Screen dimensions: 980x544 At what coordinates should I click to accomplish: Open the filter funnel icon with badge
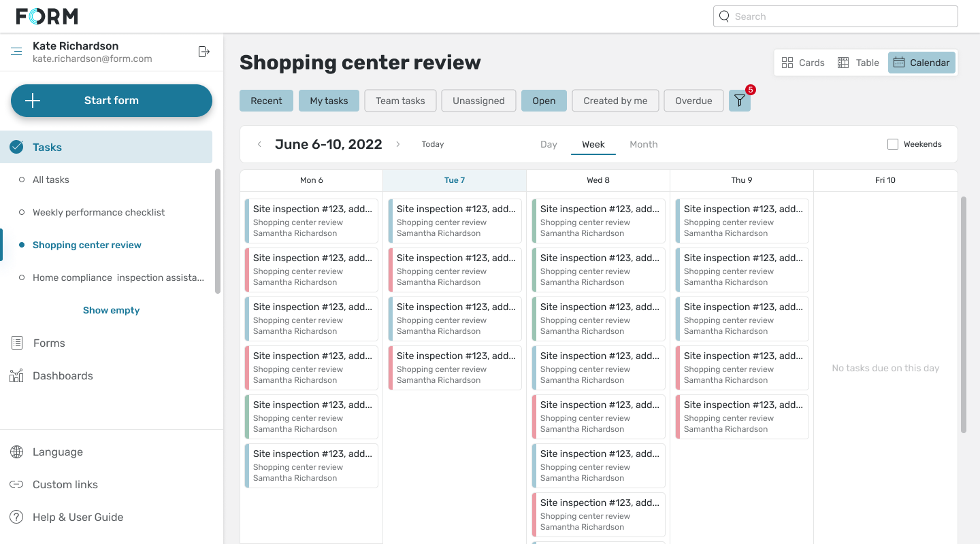739,101
